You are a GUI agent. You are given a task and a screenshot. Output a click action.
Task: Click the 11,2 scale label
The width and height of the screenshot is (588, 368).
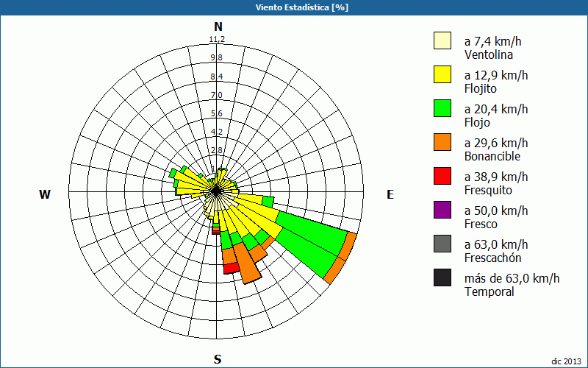pos(217,40)
